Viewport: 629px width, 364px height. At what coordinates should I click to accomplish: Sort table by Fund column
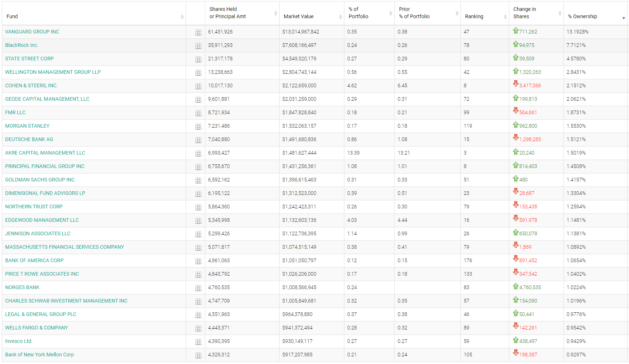point(94,13)
